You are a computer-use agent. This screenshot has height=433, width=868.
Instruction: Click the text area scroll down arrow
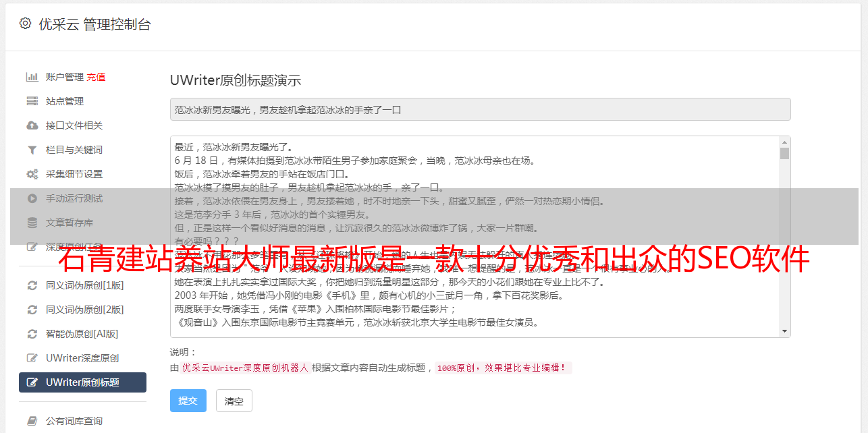coord(784,331)
